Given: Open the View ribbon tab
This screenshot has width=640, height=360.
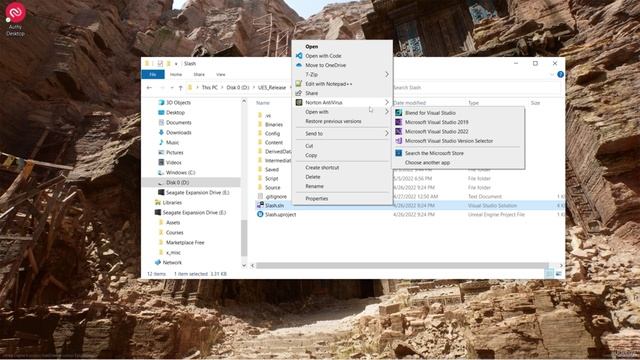Looking at the screenshot, I should tap(221, 74).
